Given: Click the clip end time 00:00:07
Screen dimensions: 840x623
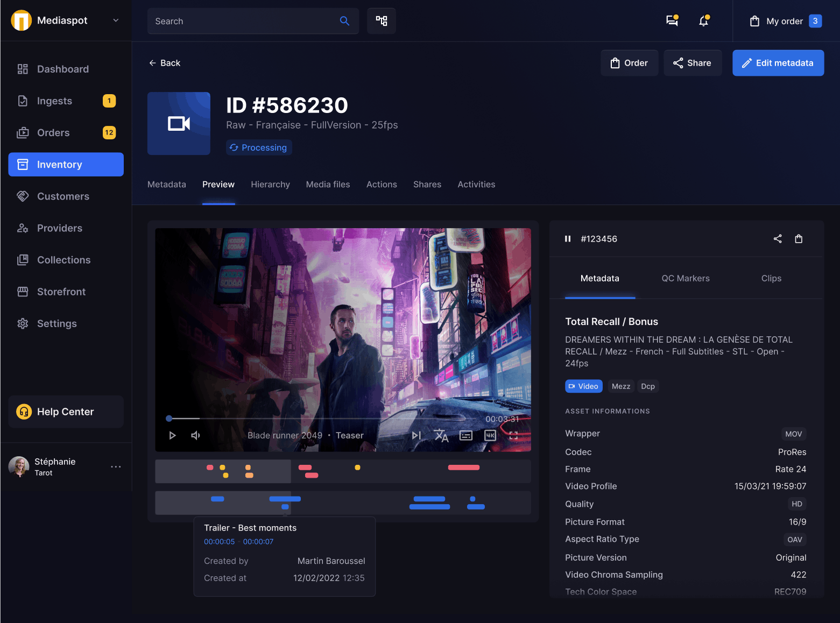Looking at the screenshot, I should point(258,542).
